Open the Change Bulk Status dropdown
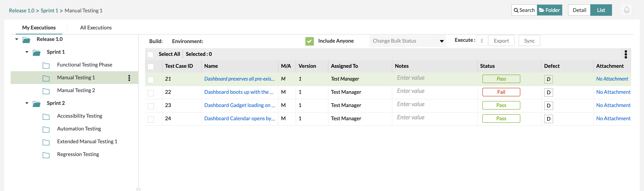Image resolution: width=644 pixels, height=191 pixels. pos(408,41)
